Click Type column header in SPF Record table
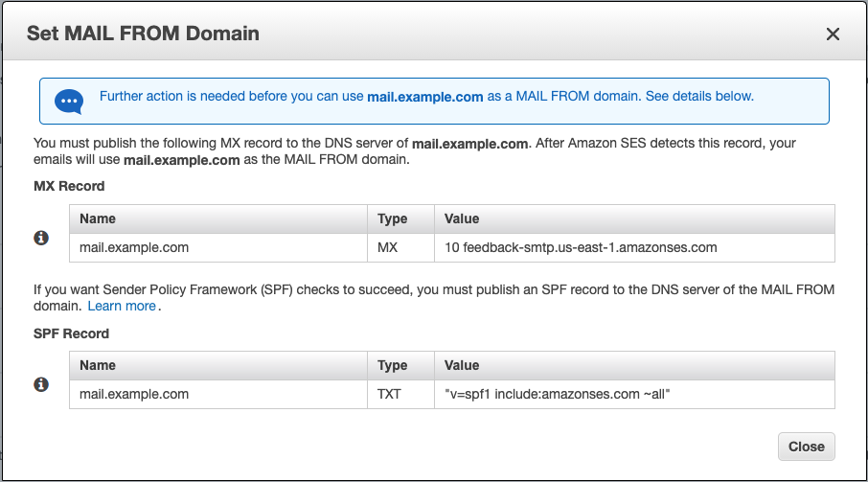 click(393, 365)
